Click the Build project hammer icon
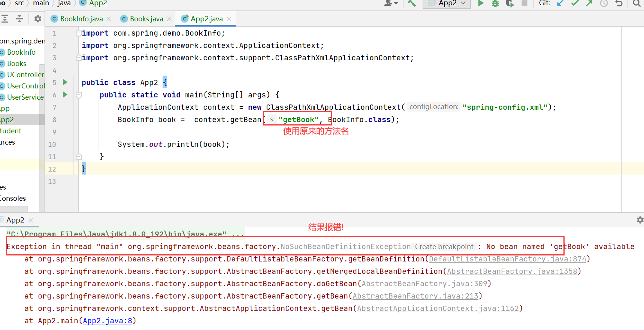The image size is (644, 330). [412, 3]
